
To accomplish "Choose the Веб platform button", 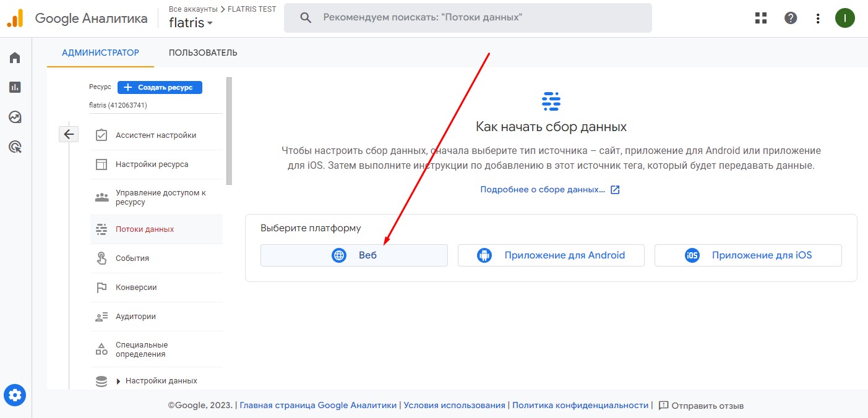I will (x=354, y=255).
